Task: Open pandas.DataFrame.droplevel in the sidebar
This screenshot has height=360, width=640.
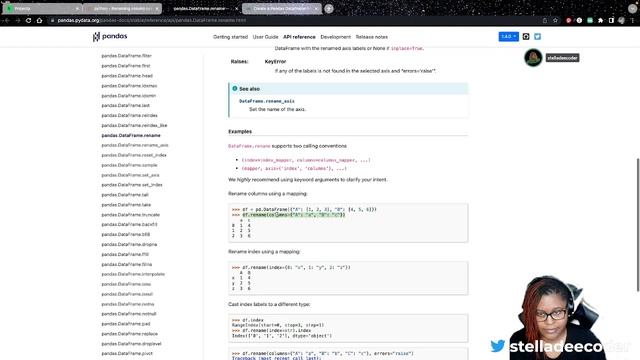Action: pos(131,344)
